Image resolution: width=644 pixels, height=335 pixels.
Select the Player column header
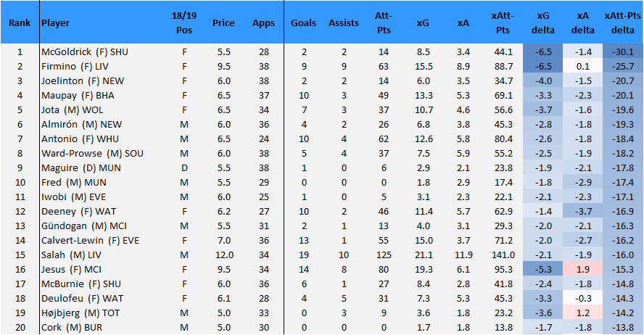pos(55,23)
